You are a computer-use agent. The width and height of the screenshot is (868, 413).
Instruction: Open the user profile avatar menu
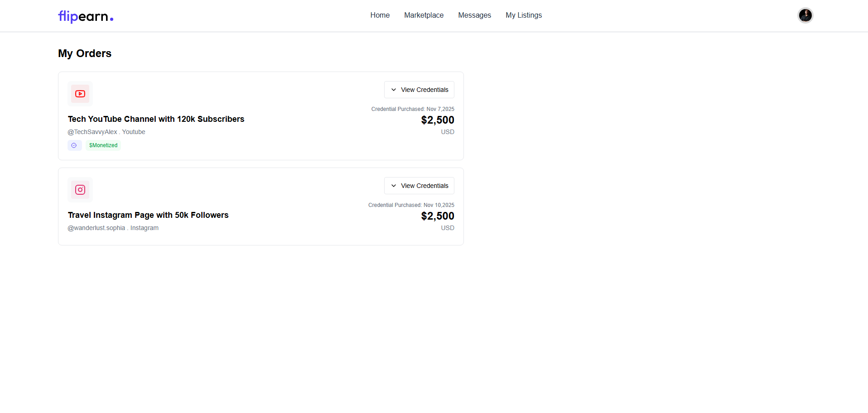(805, 15)
